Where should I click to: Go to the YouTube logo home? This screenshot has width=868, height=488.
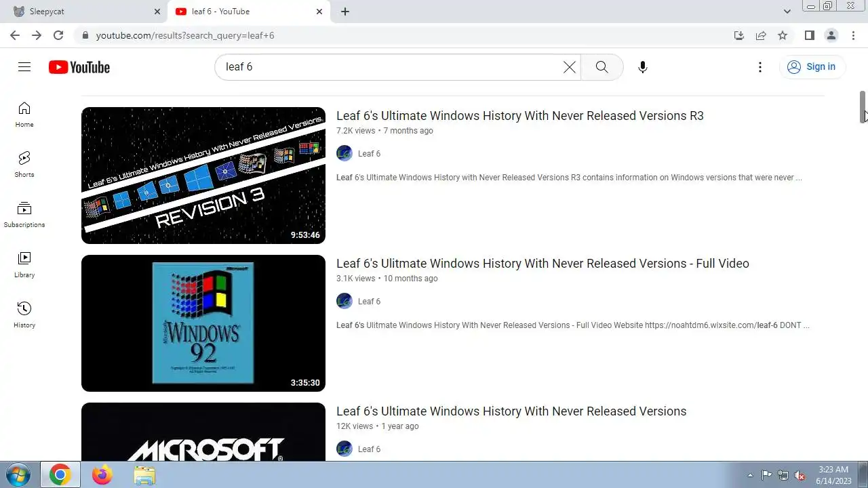point(79,67)
